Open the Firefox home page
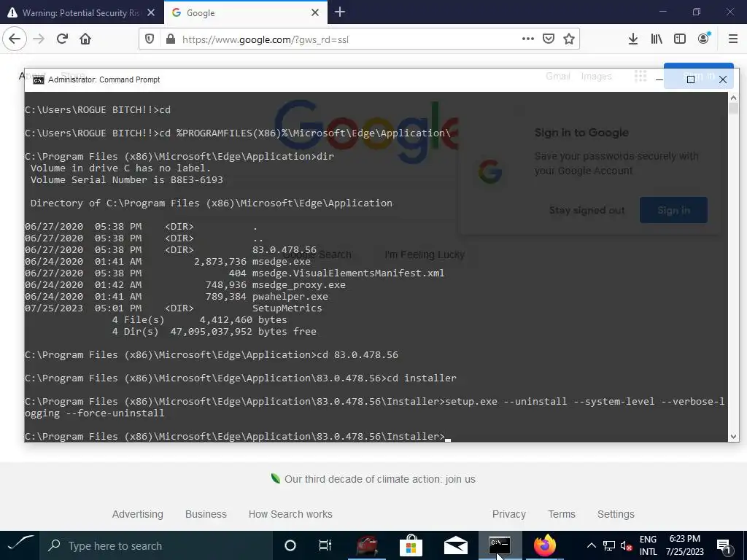 pos(85,39)
